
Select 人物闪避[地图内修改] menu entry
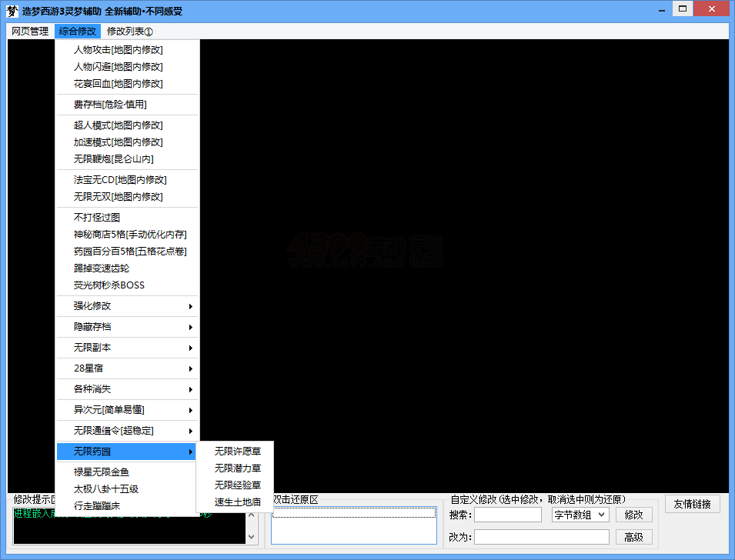coord(128,67)
